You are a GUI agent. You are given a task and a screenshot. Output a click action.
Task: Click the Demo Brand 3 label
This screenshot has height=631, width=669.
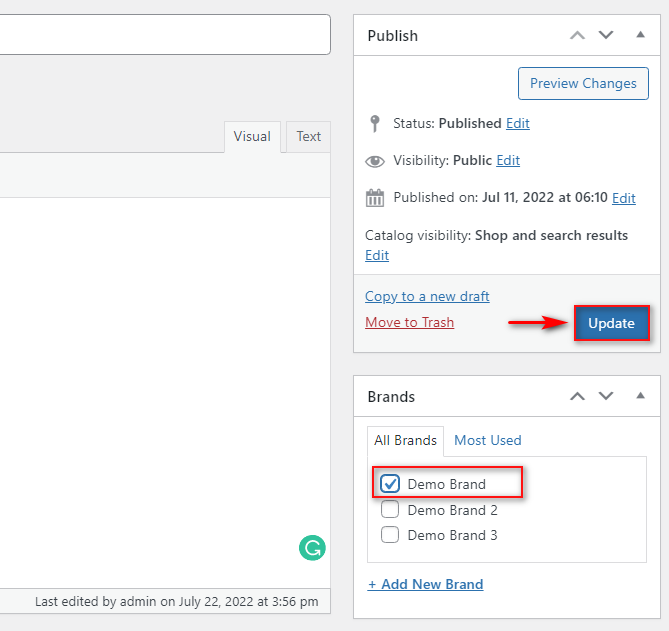click(x=453, y=535)
